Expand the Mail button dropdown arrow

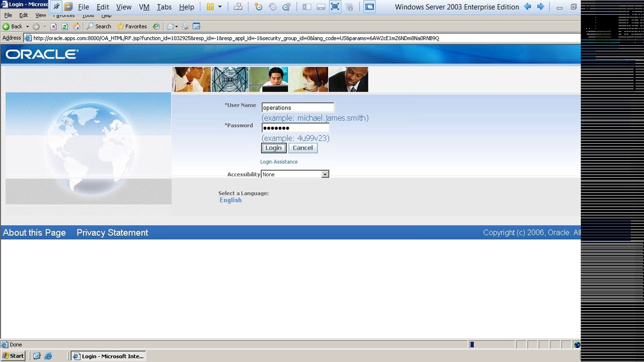tap(177, 27)
